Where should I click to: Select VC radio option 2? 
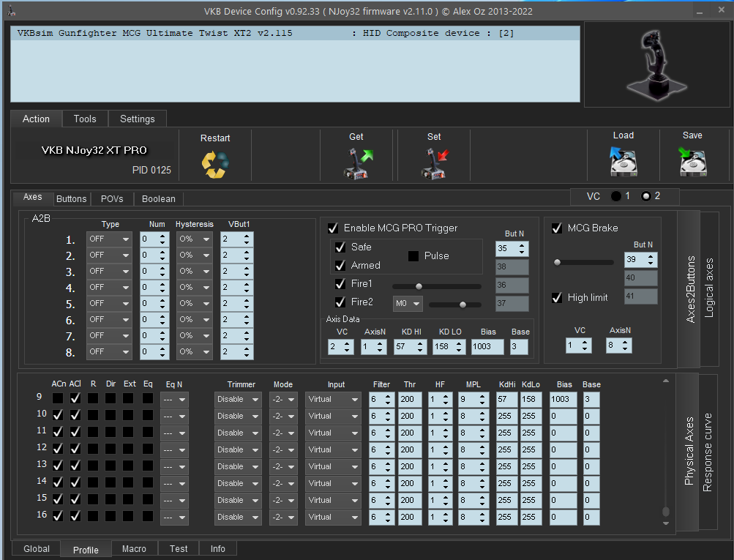click(x=646, y=196)
